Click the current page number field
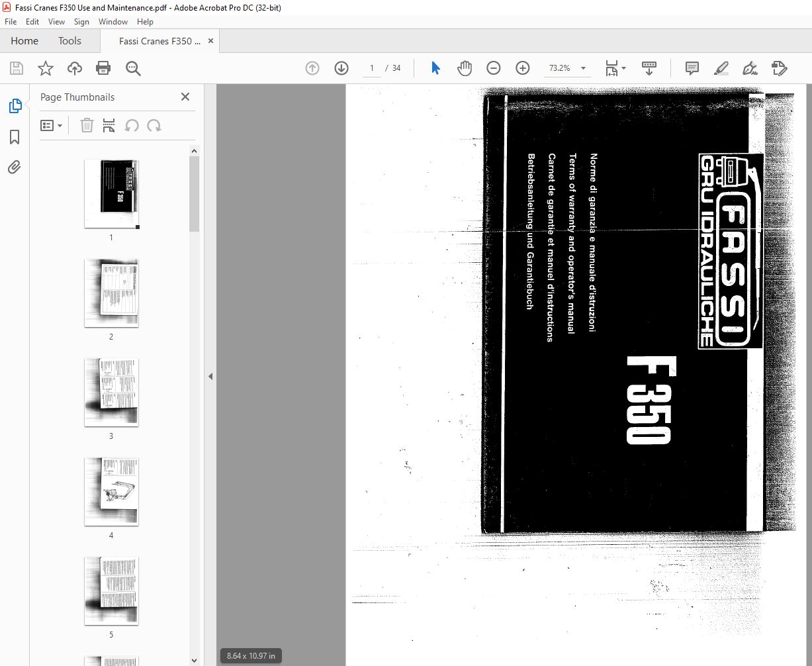The width and height of the screenshot is (812, 666). pos(371,68)
